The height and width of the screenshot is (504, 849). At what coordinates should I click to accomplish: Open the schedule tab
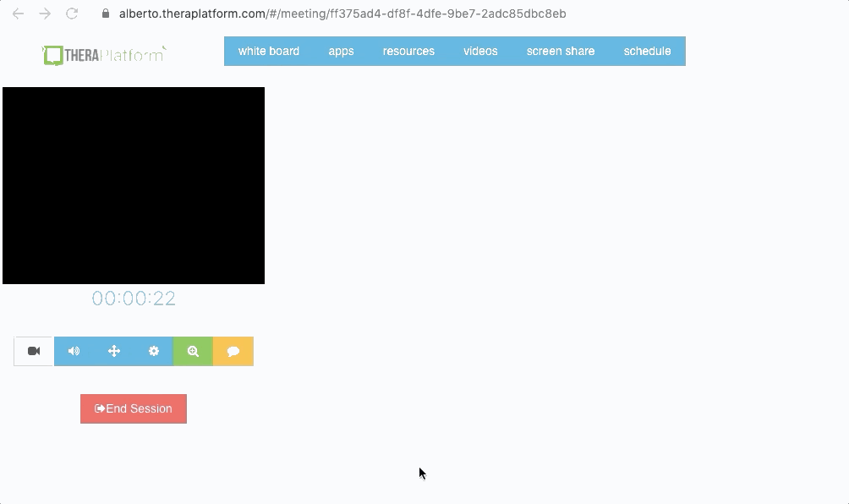tap(647, 51)
